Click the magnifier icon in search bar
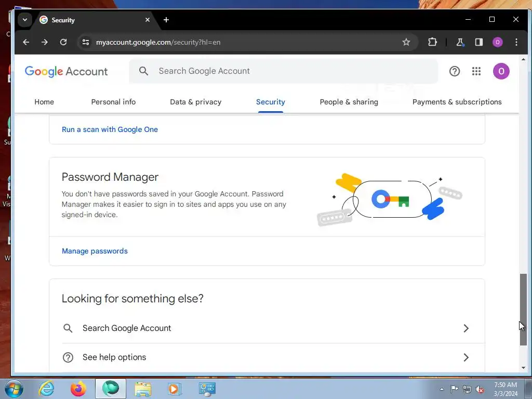The image size is (532, 399). tap(143, 71)
